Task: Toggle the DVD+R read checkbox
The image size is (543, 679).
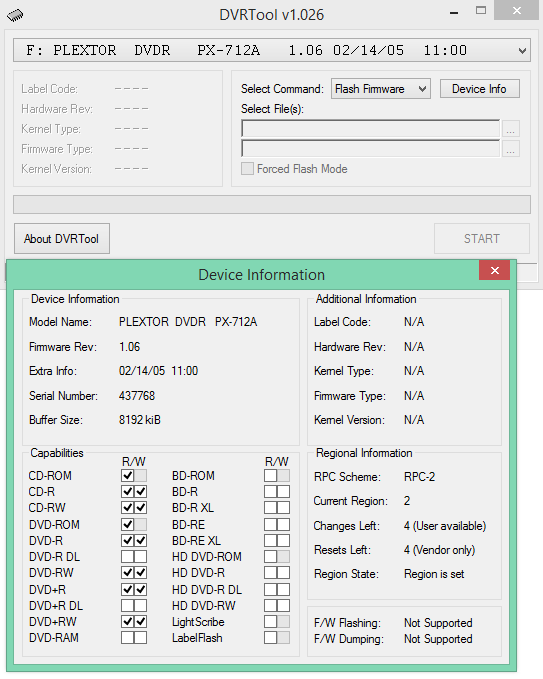Action: 127,589
